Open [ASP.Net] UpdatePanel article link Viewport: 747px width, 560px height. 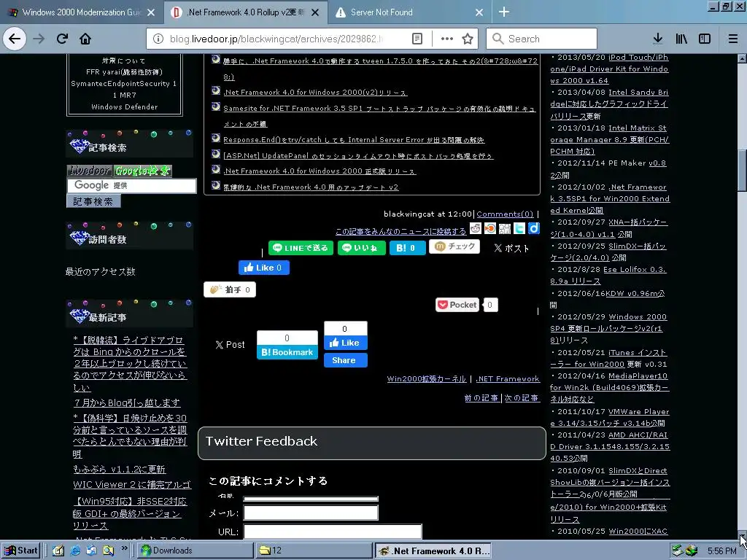pos(358,155)
